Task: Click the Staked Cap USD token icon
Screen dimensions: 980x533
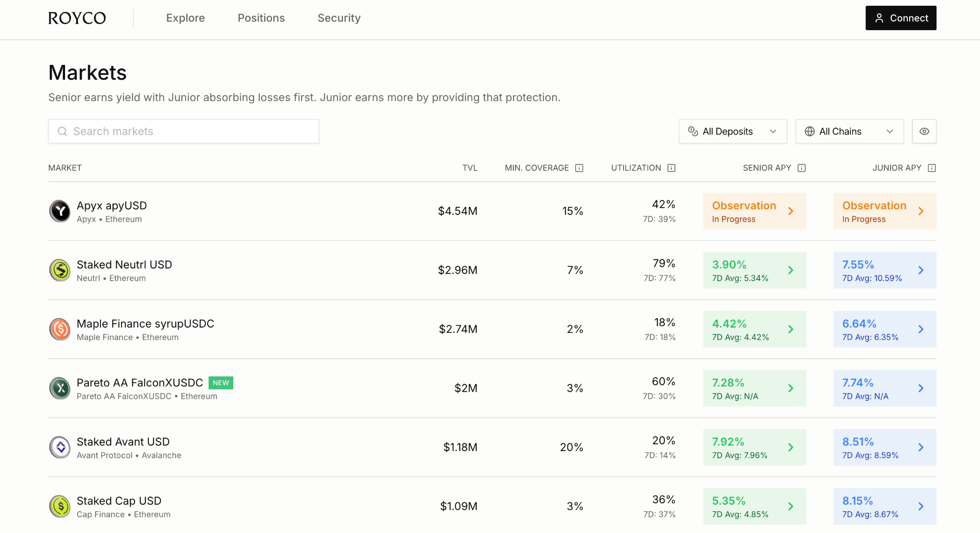Action: coord(60,506)
